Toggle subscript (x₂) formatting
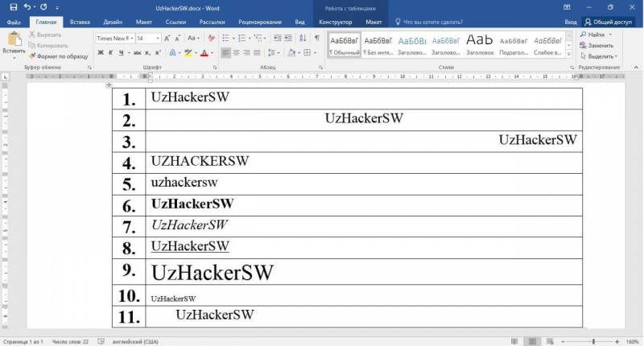The width and height of the screenshot is (644, 346). tap(147, 52)
